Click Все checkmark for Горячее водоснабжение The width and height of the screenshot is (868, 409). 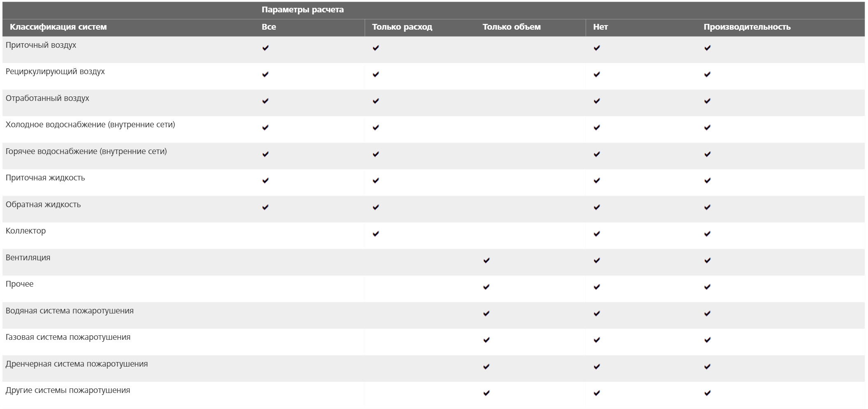tap(265, 154)
